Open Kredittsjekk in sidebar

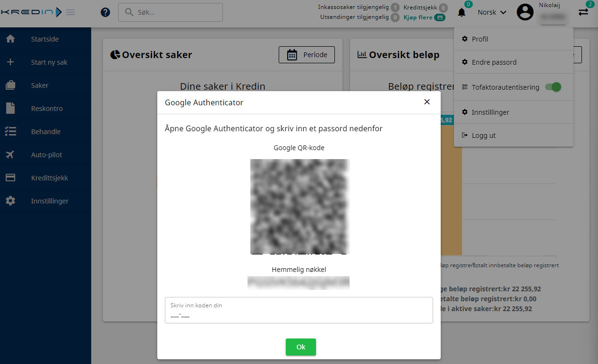point(45,178)
